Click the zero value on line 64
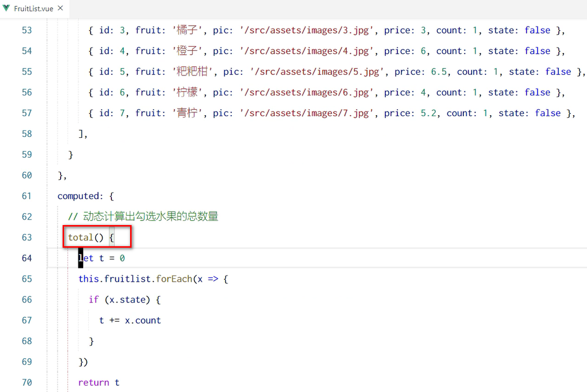The image size is (587, 392). [x=122, y=258]
